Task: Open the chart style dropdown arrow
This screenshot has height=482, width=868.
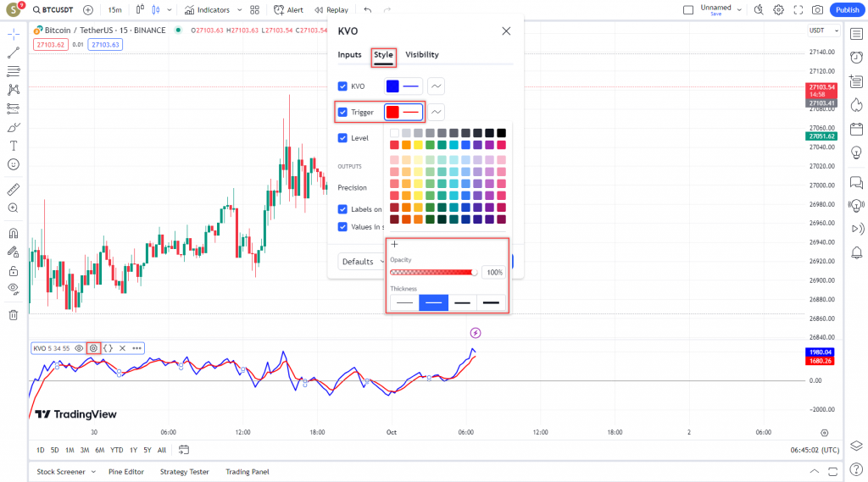Action: (x=170, y=10)
